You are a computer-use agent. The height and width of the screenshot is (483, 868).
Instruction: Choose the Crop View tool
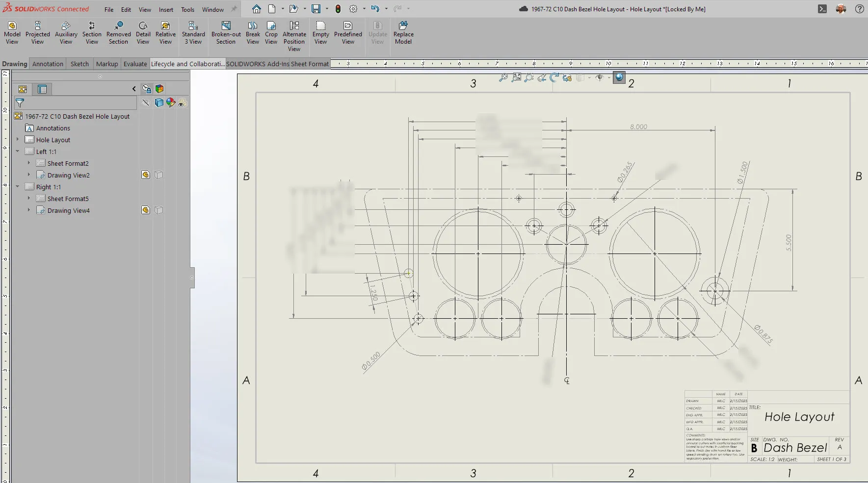pyautogui.click(x=271, y=33)
